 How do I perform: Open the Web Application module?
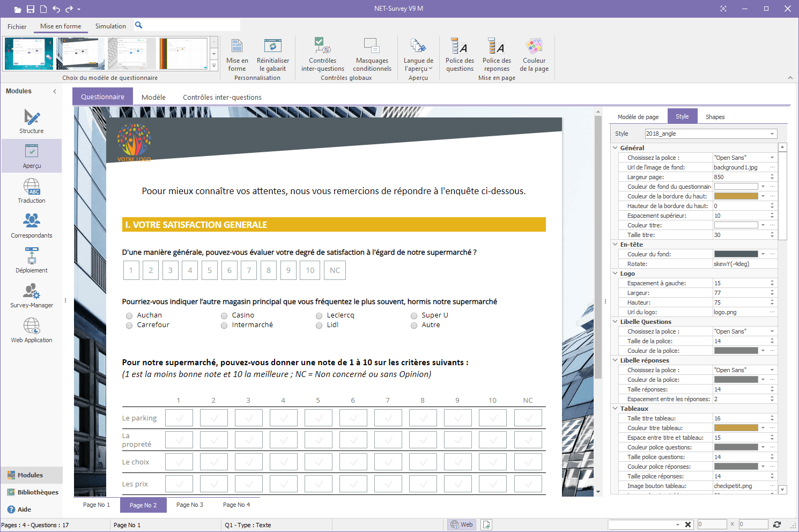click(32, 330)
